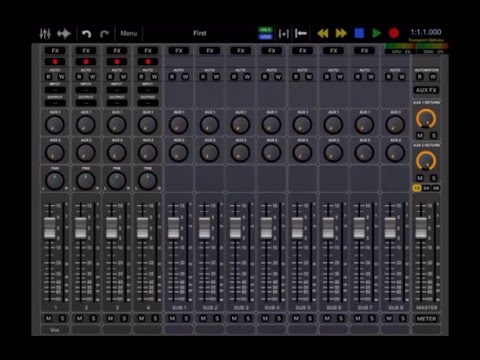Start recording with the red circle
Image resolution: width=480 pixels, height=360 pixels.
click(394, 33)
